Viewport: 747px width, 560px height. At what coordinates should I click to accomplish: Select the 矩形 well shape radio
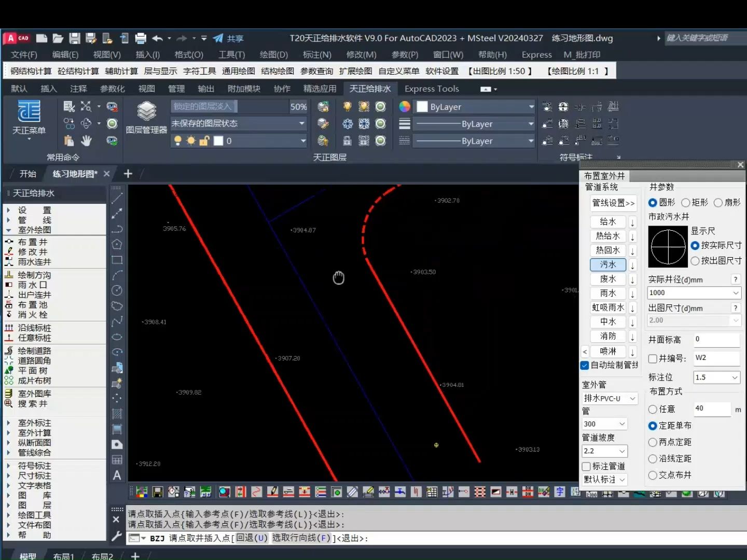tap(685, 203)
